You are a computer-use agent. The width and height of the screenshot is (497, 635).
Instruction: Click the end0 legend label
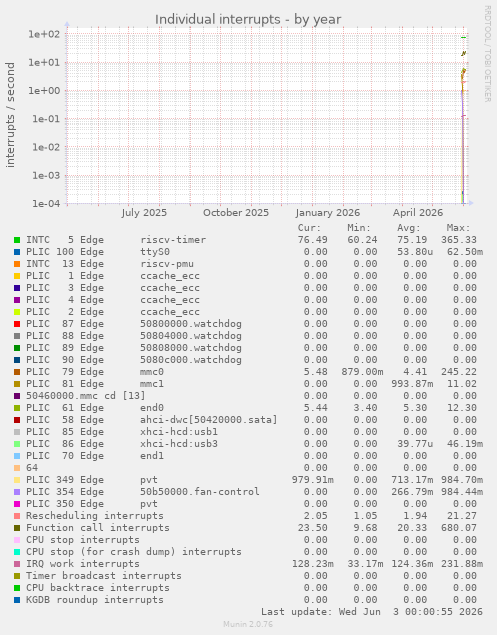click(152, 408)
